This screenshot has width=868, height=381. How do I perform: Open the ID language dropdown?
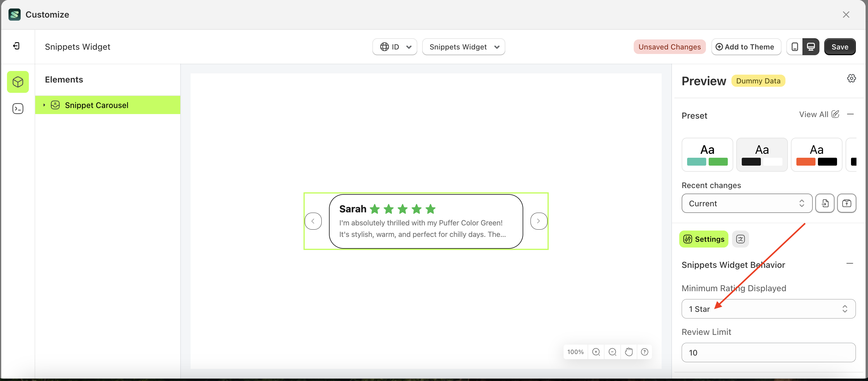[395, 47]
